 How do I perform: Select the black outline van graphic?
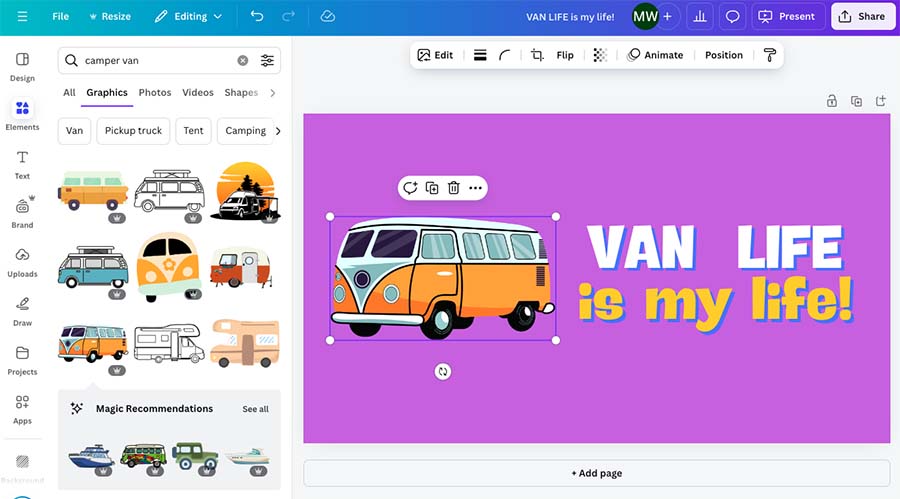(x=169, y=191)
